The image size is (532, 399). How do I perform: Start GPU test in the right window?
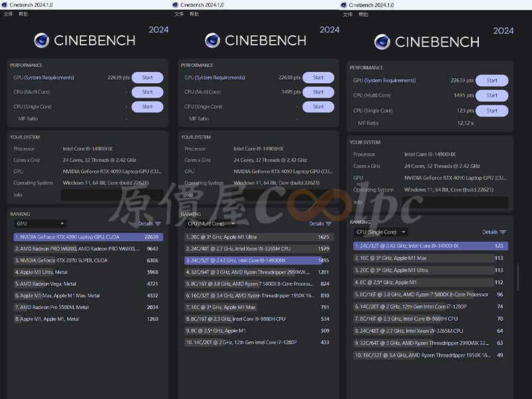pos(492,80)
